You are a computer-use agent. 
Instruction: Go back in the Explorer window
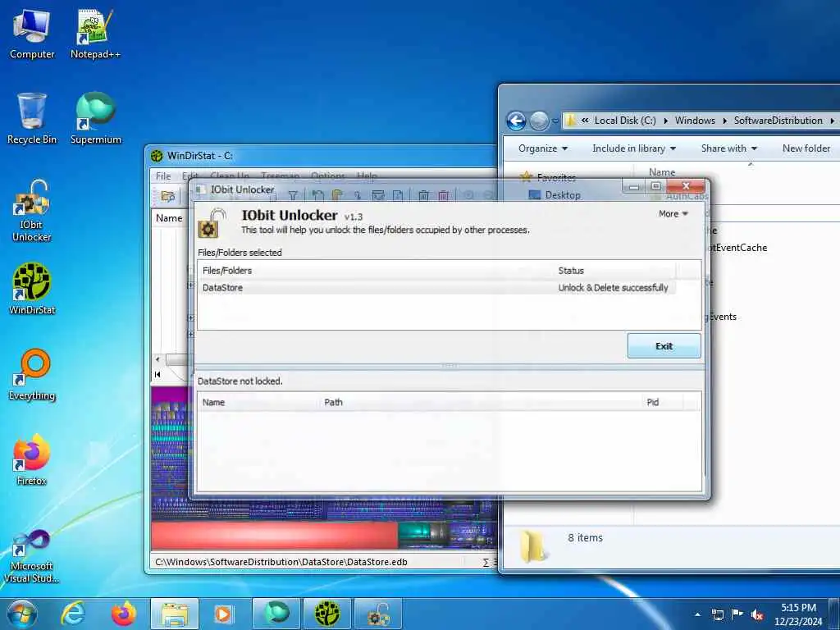pyautogui.click(x=516, y=121)
